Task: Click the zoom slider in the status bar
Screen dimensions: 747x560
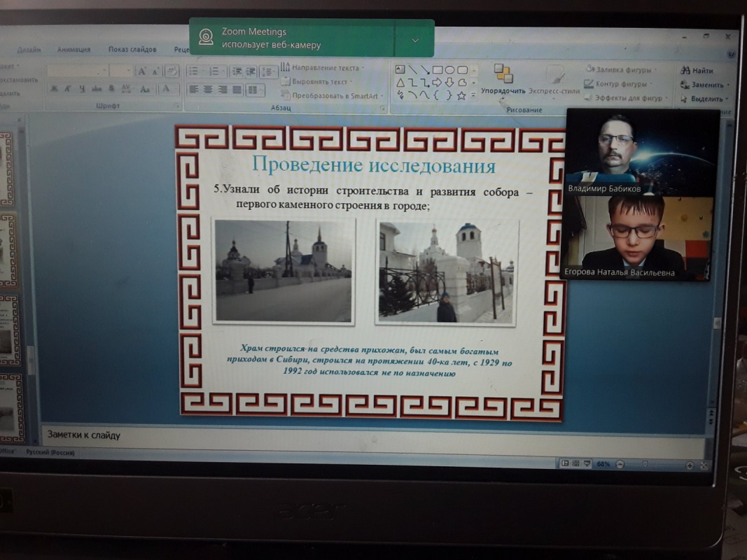Action: click(644, 464)
